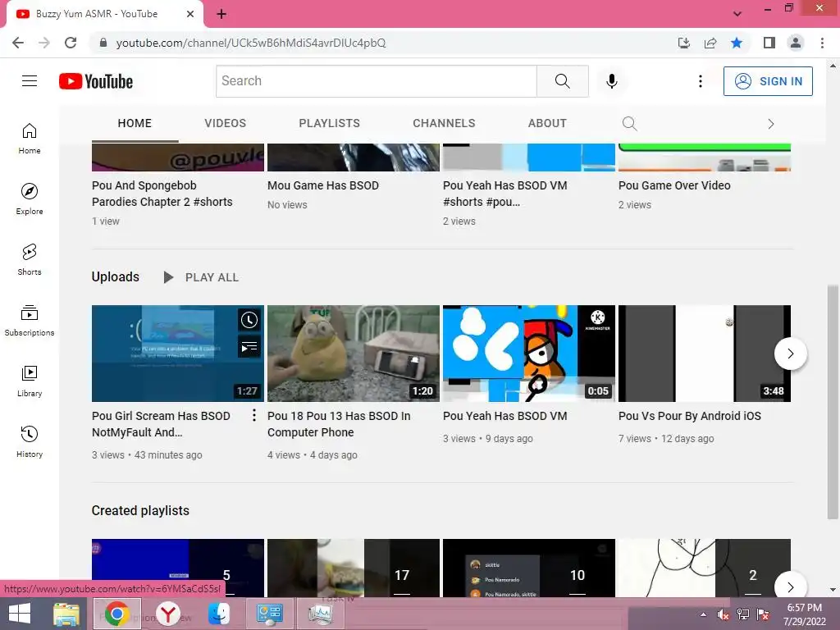Go to Home in the sidebar
This screenshot has height=630, width=840.
[x=30, y=138]
